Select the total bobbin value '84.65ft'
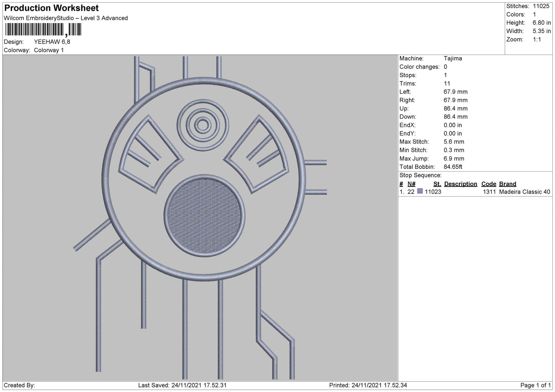 (453, 167)
